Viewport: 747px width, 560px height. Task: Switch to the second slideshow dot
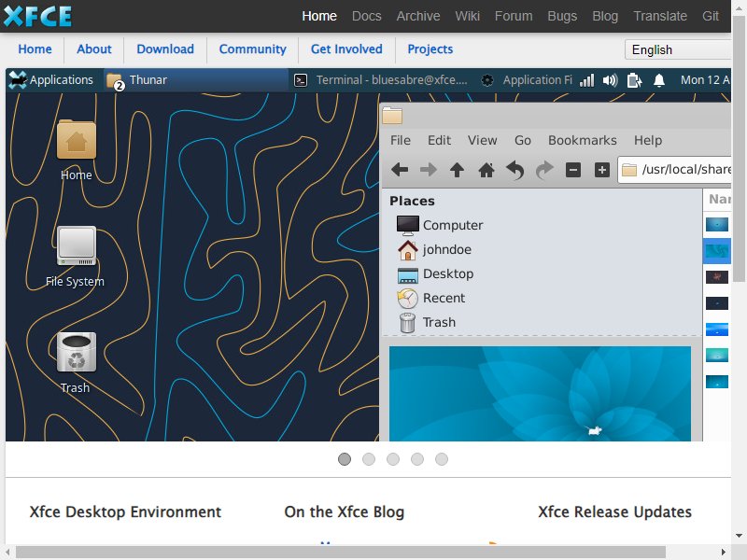[369, 459]
